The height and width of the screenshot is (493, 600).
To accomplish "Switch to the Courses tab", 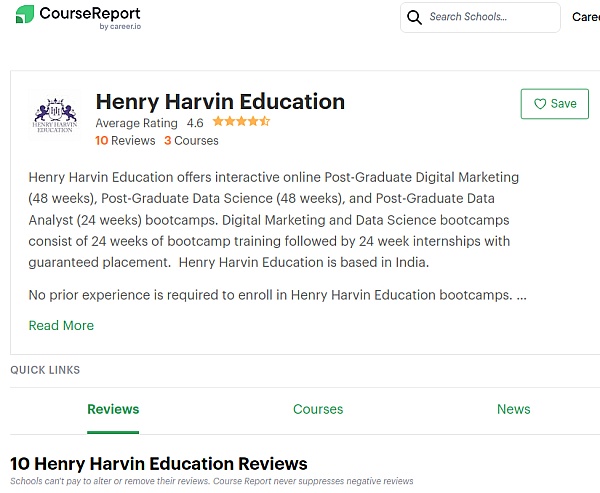I will (318, 409).
